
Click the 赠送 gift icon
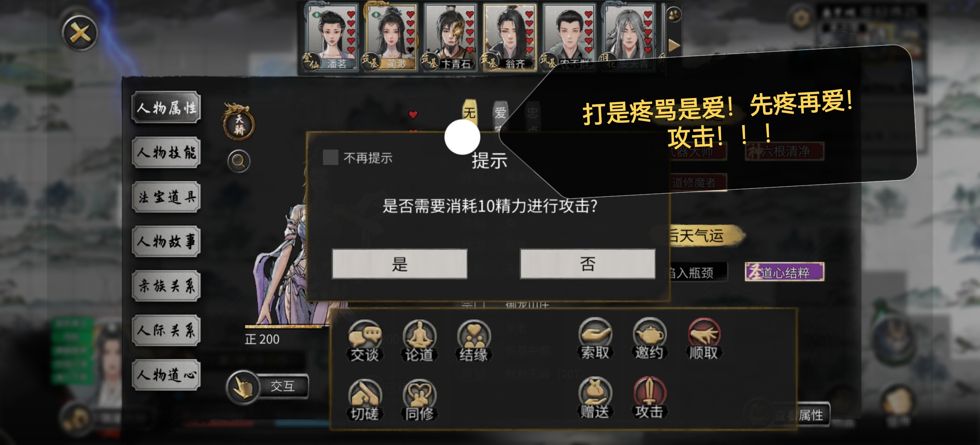(595, 398)
